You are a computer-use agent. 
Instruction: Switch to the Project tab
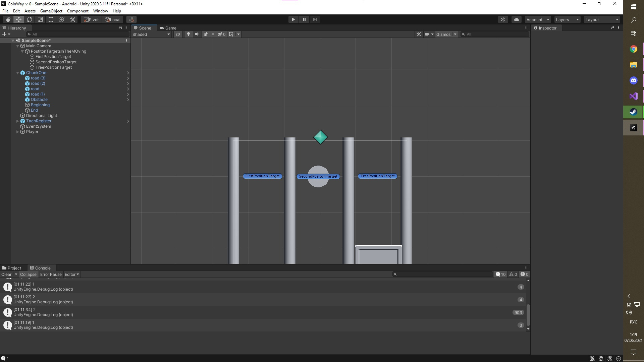[x=12, y=268]
